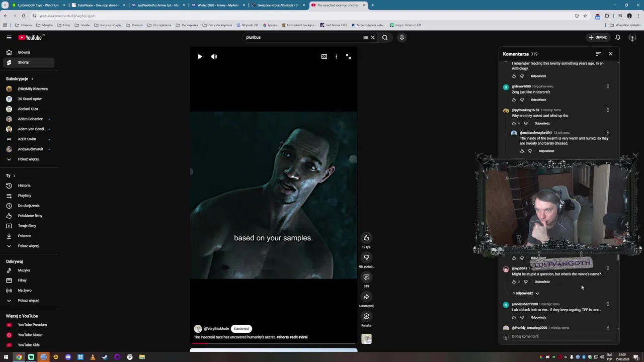Go to the YouTube home logo
This screenshot has width=644, height=362.
coord(31,37)
